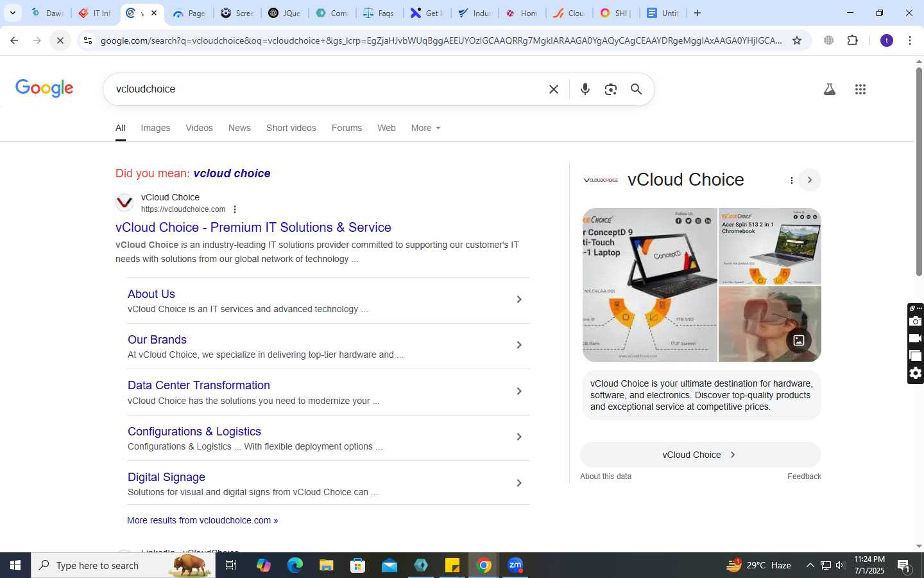Open Search Labs flask icon
Image resolution: width=924 pixels, height=578 pixels.
[x=829, y=89]
